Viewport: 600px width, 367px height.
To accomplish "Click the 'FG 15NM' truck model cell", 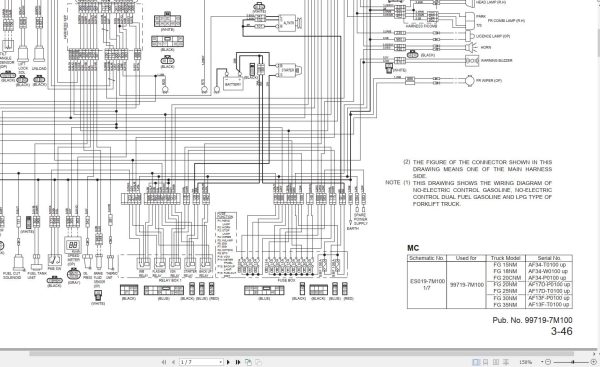I will (x=505, y=264).
